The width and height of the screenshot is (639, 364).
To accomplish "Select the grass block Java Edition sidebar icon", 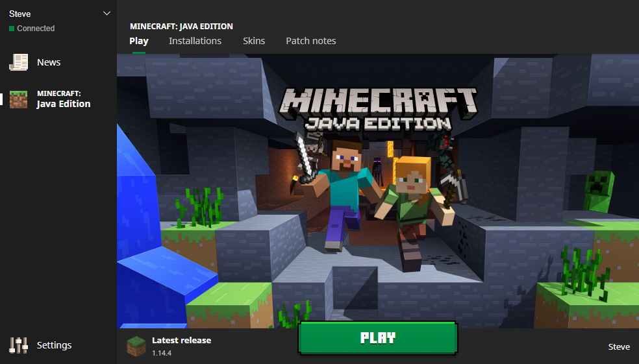I will tap(18, 99).
